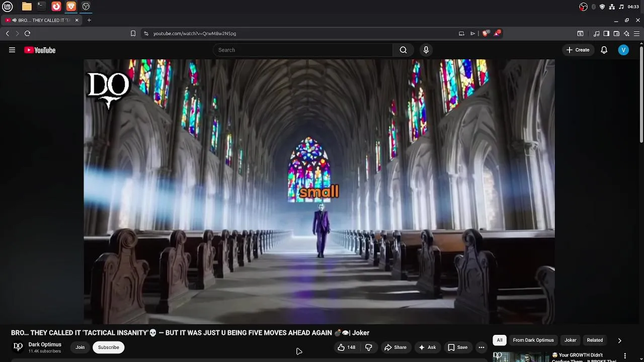
Task: Open the tab search icon in browser toolbar
Action: coord(580,34)
